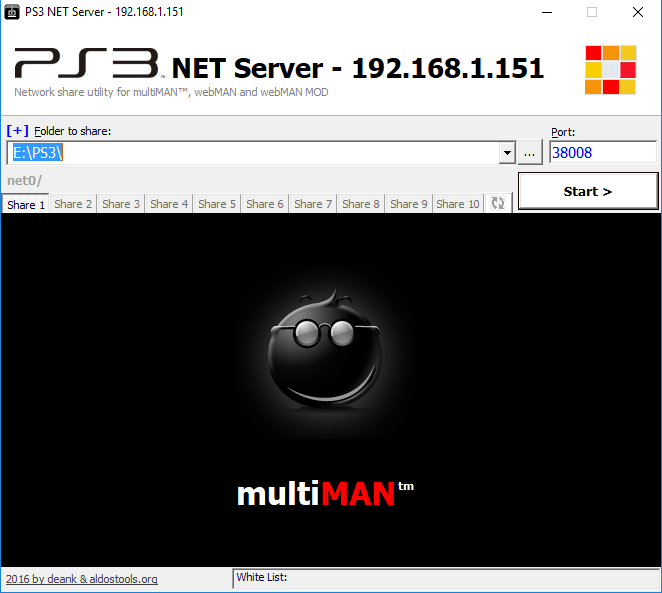Viewport: 662px width, 593px height.
Task: Open the 2016 by deank & aldostools.org link
Action: 82,579
